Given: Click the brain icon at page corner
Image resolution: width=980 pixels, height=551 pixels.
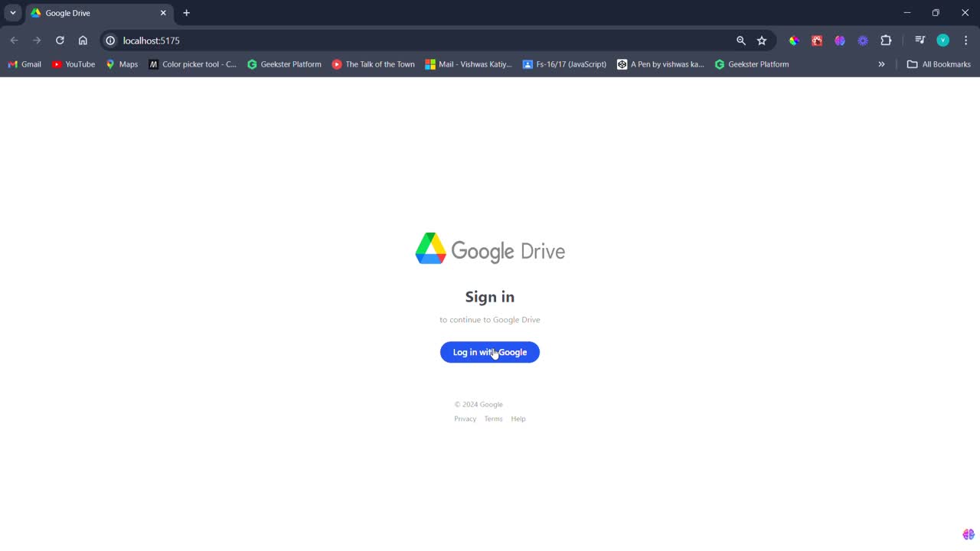Looking at the screenshot, I should point(969,534).
